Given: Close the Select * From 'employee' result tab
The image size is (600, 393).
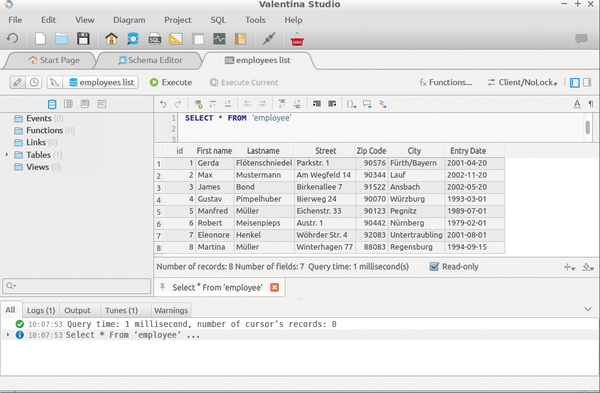Looking at the screenshot, I should (274, 287).
